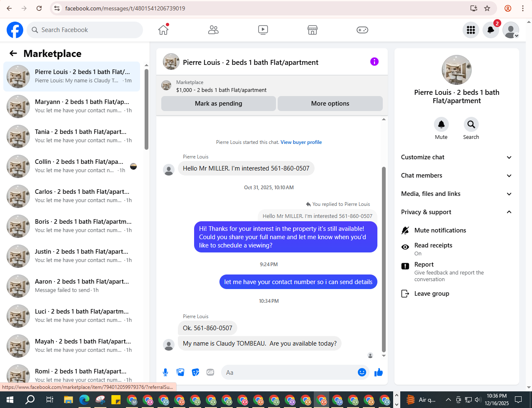Click the browser bookmark star icon

tap(488, 8)
